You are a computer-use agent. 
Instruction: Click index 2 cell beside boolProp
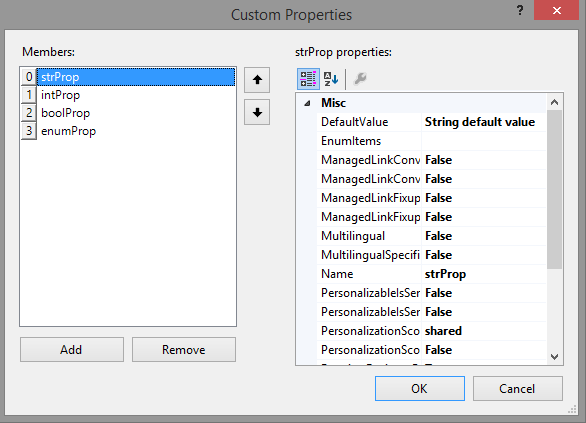(29, 113)
